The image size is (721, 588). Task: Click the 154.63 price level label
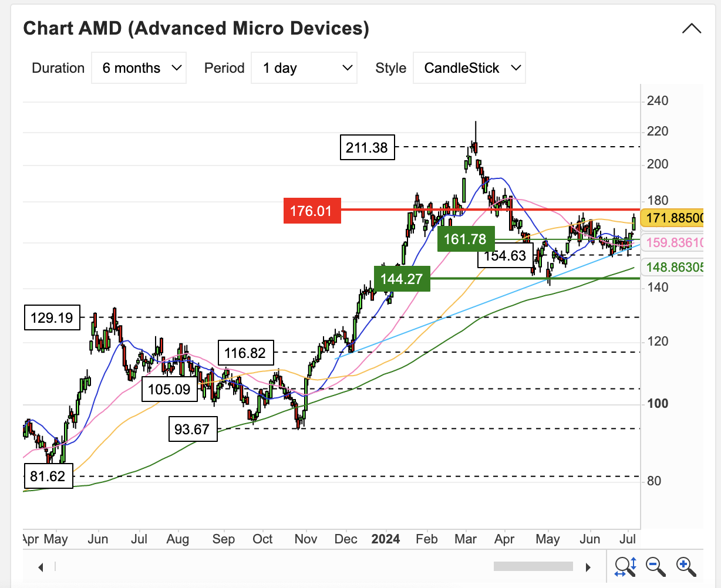(506, 256)
